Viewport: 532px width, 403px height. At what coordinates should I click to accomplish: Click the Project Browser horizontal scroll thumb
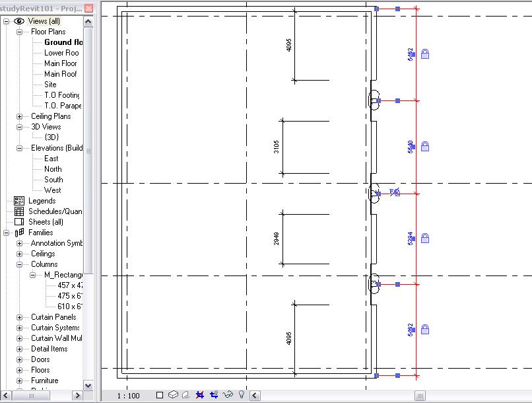pos(31,396)
